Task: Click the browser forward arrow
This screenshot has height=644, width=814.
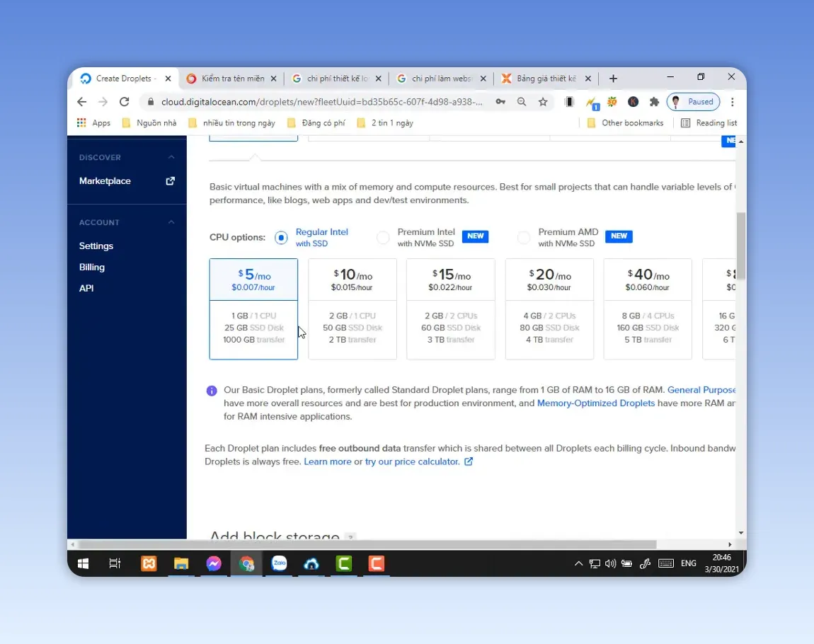Action: pyautogui.click(x=103, y=102)
